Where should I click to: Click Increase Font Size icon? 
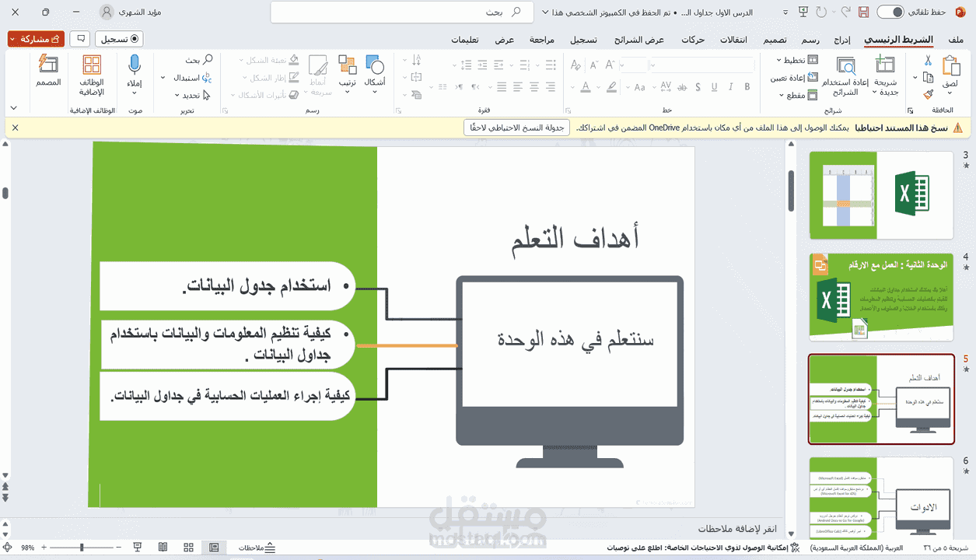coord(611,65)
